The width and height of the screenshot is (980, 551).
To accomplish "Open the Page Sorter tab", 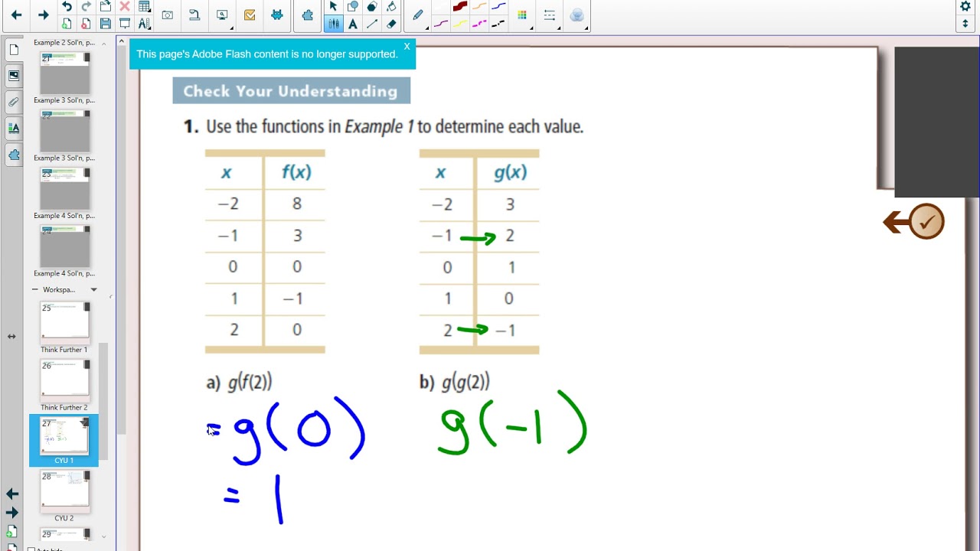I will (14, 51).
